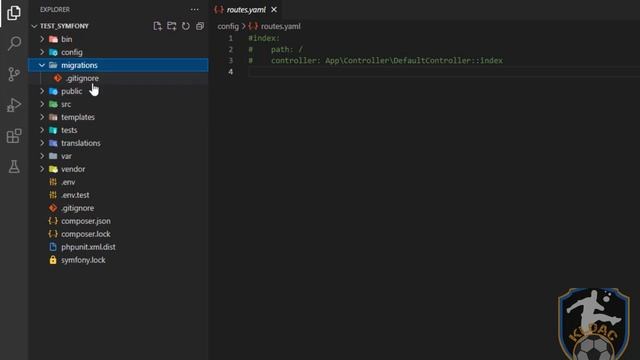
Task: Open the Source Control view
Action: (14, 74)
